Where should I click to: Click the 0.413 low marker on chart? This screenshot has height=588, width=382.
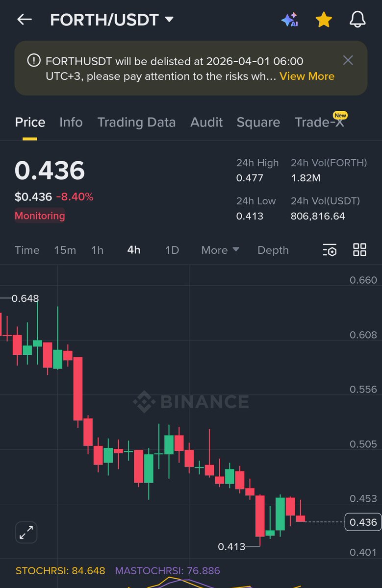tap(231, 546)
